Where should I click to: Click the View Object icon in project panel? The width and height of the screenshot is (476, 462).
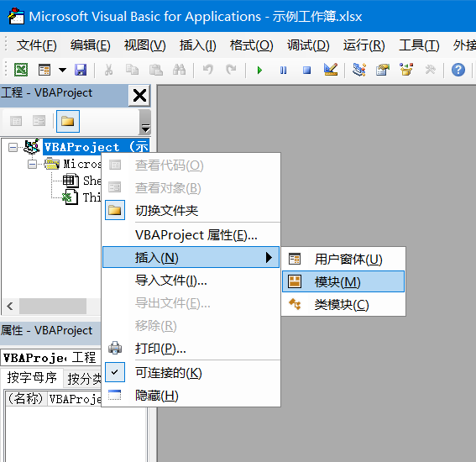[39, 121]
